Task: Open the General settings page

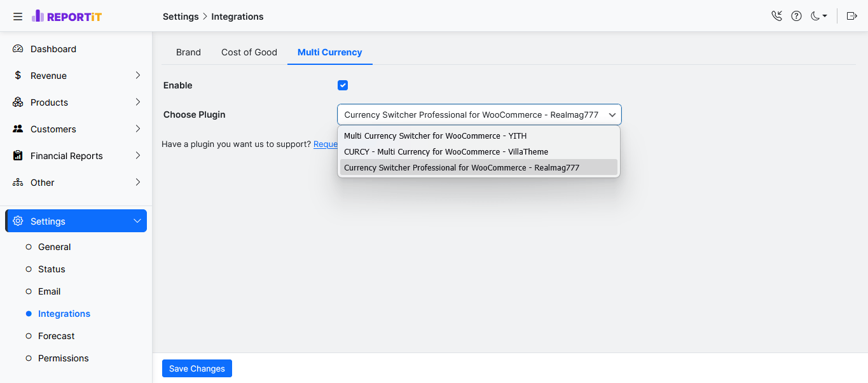Action: coord(55,247)
